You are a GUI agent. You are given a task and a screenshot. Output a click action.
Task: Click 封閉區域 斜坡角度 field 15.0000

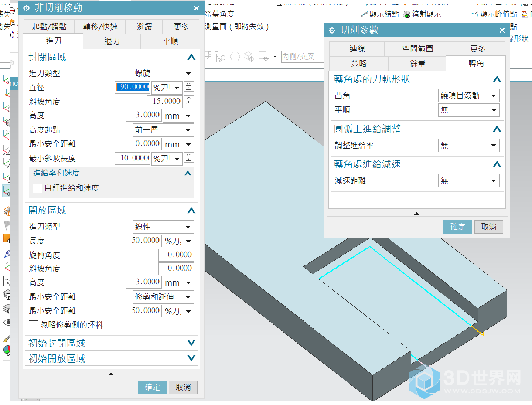165,101
